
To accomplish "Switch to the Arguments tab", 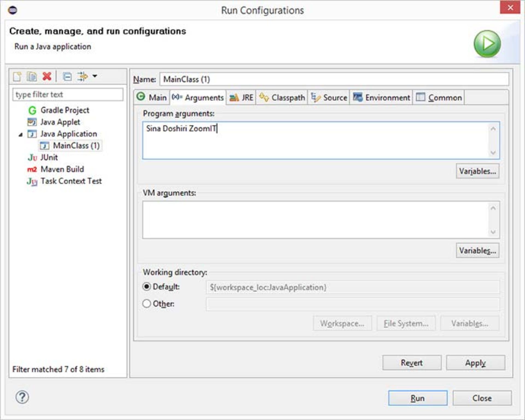I will click(198, 97).
